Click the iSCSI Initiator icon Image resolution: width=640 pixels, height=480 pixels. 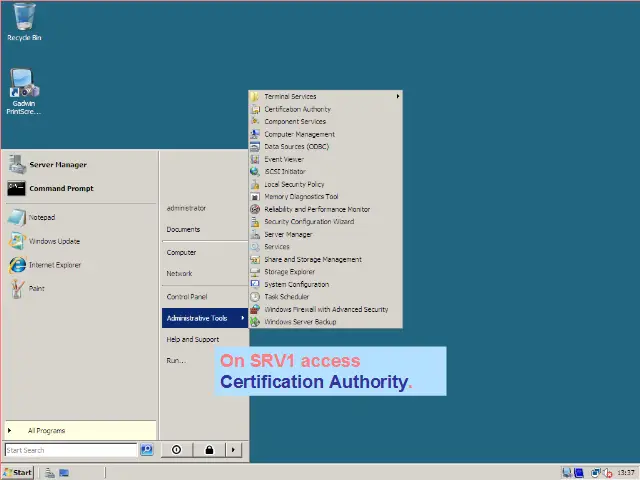[255, 171]
